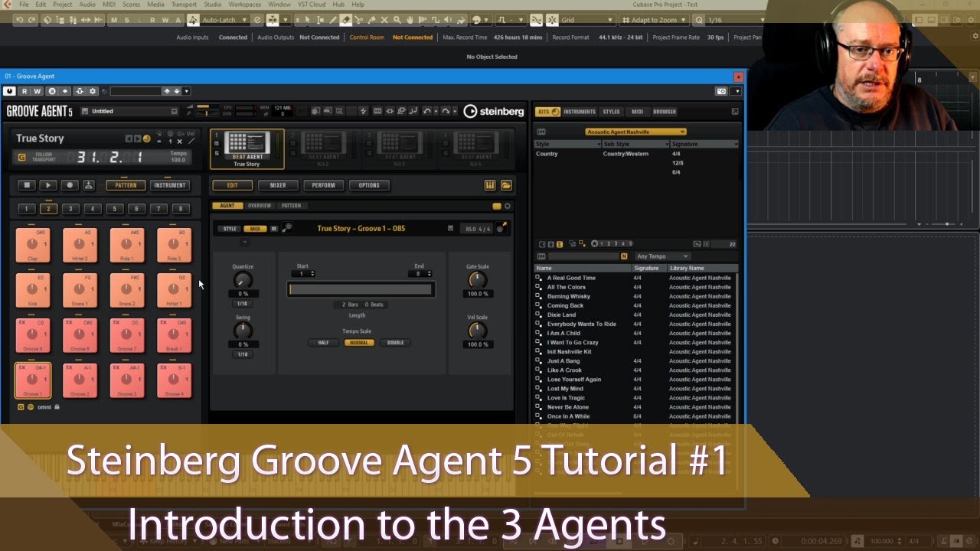Screen dimensions: 980x551
Task: Open the OPTIONS page
Action: click(x=369, y=185)
